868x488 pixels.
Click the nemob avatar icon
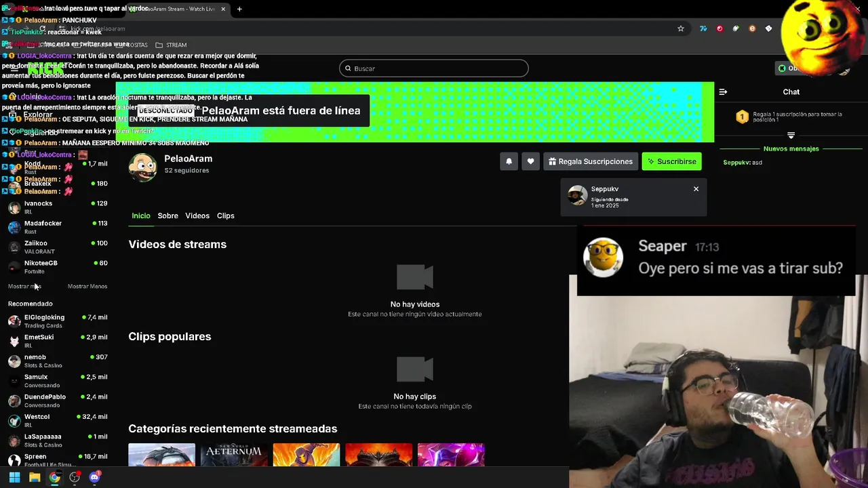point(14,361)
